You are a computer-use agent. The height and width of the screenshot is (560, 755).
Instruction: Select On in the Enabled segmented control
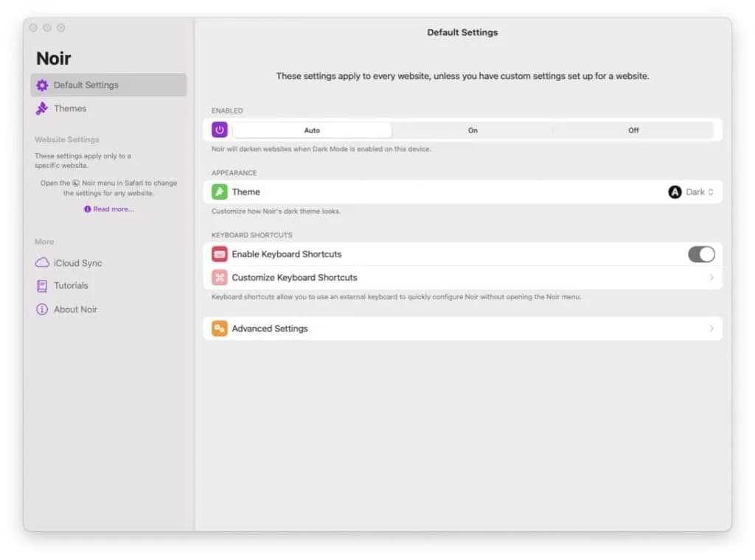(x=473, y=130)
